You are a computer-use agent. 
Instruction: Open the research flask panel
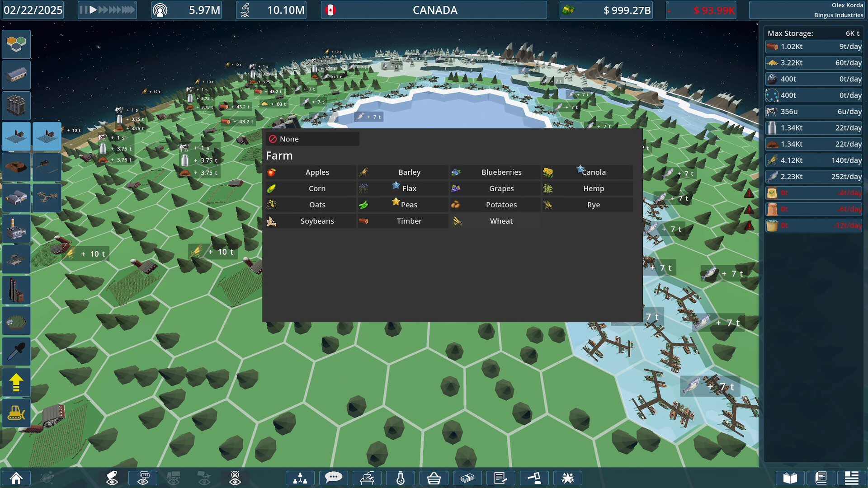(401, 478)
